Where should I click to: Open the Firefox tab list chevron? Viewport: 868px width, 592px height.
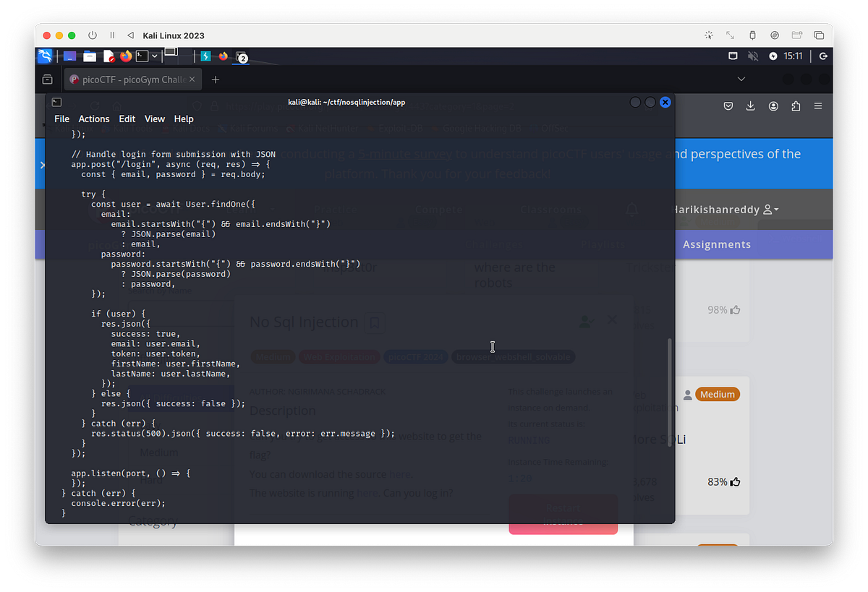point(741,79)
